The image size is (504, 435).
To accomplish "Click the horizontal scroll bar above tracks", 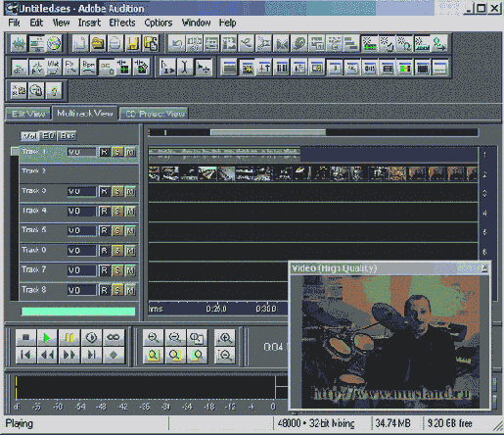I will [x=268, y=132].
